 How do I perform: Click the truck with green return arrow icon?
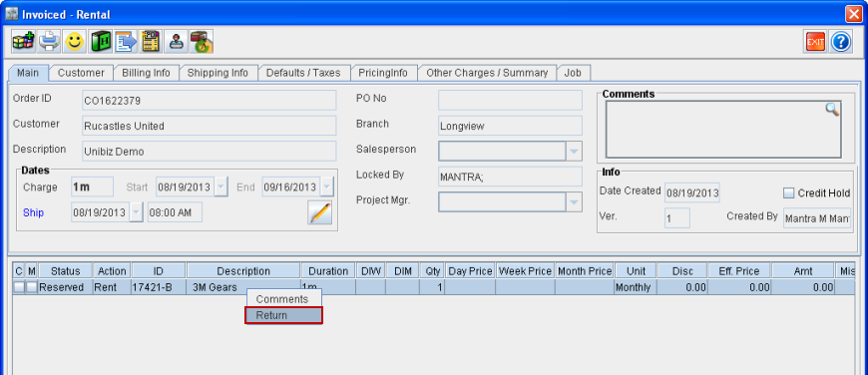[x=203, y=42]
